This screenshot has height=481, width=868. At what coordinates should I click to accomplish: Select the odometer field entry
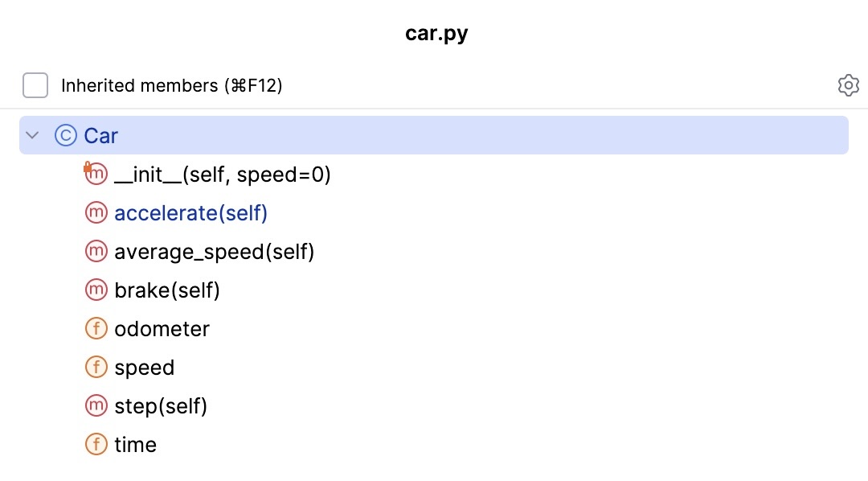[162, 328]
